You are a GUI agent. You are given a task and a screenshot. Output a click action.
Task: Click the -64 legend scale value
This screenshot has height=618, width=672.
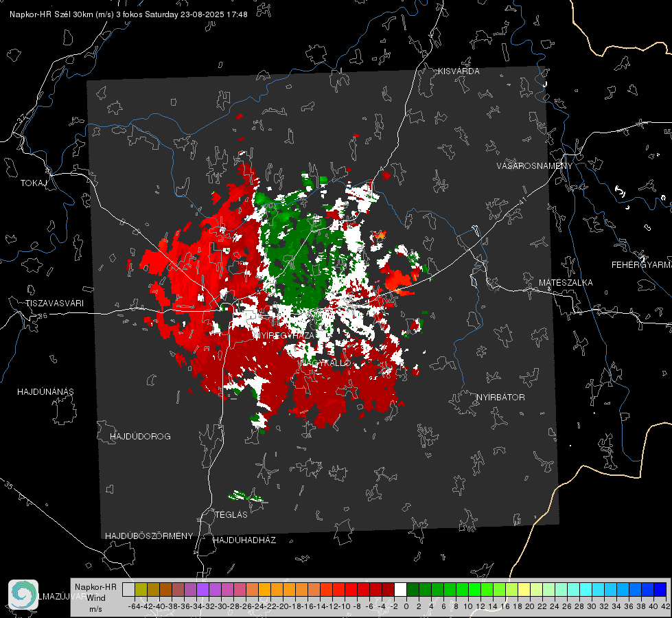pos(134,606)
